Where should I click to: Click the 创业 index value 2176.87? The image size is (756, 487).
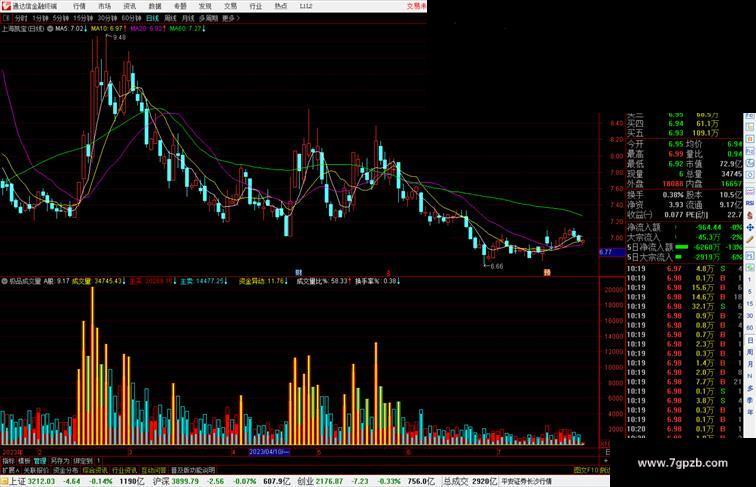[329, 481]
